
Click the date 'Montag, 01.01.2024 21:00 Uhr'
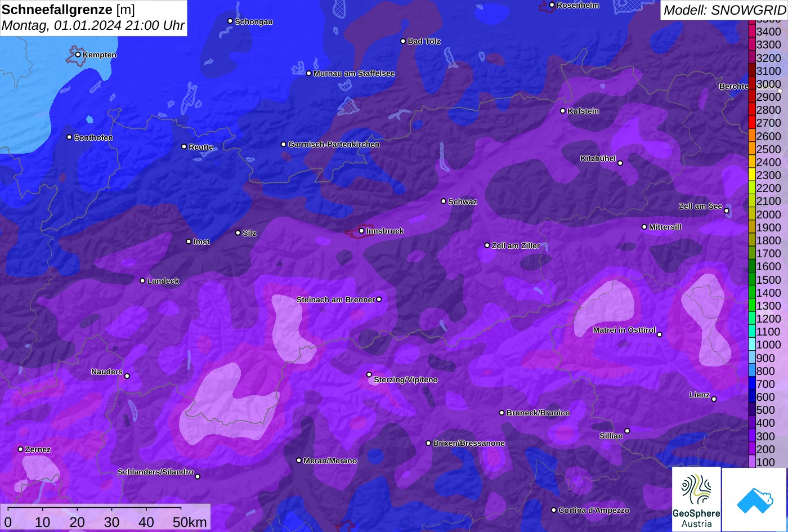[93, 26]
